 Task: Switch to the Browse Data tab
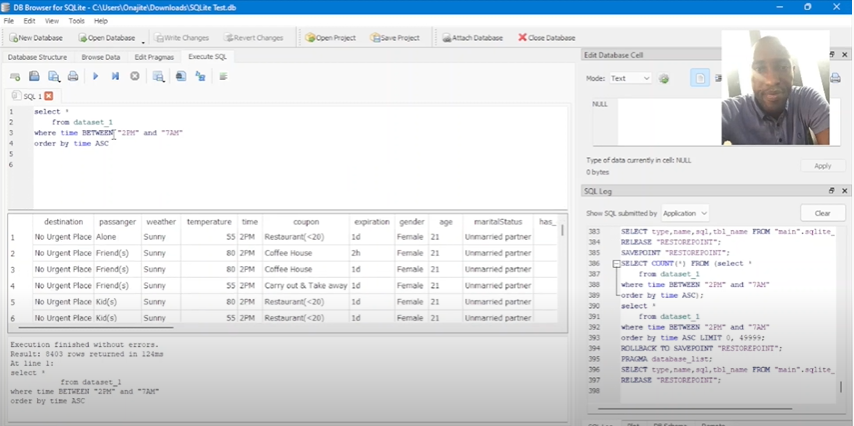click(101, 57)
